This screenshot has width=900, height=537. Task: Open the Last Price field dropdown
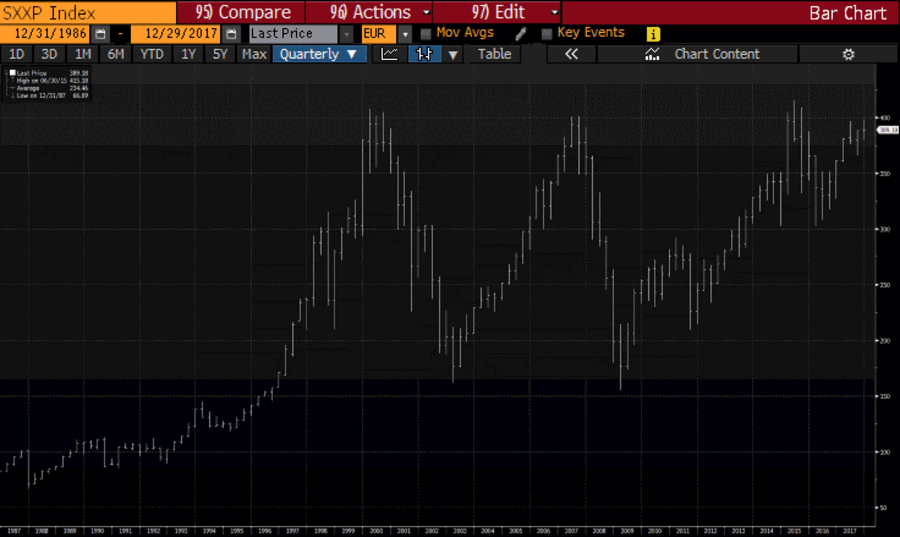pos(347,34)
